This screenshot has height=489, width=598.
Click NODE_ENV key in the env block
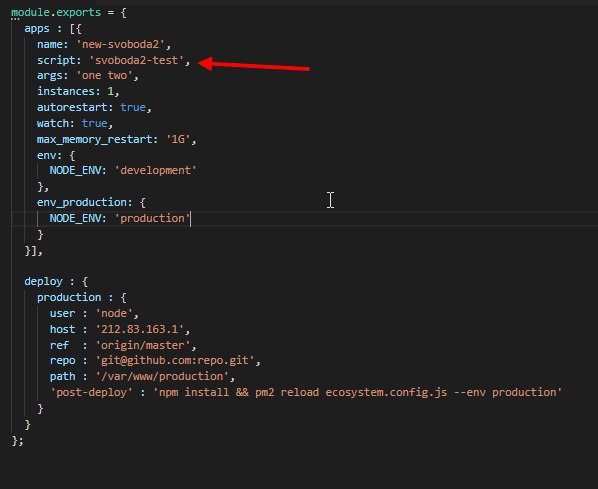click(76, 171)
